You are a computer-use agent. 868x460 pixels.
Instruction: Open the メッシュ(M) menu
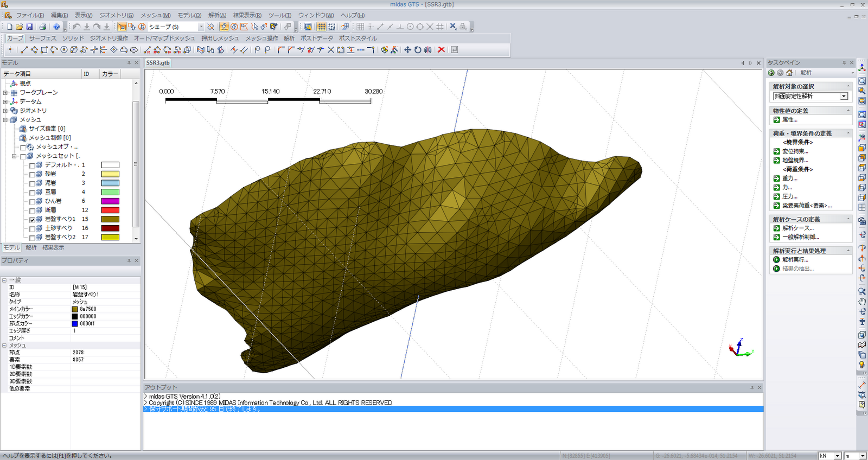[155, 15]
